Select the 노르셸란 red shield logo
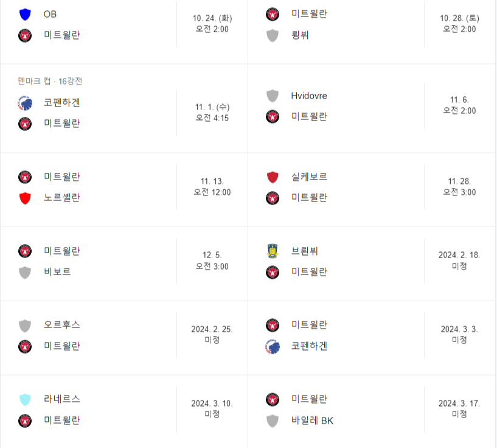Image resolution: width=497 pixels, height=448 pixels. 25,197
